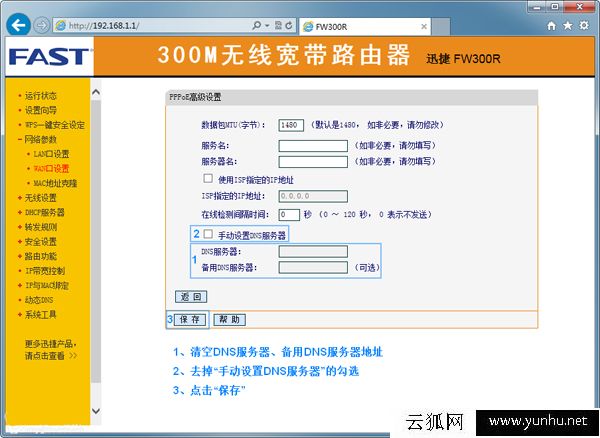600x438 pixels.
Task: Open browser tools gear icon
Action: click(584, 26)
